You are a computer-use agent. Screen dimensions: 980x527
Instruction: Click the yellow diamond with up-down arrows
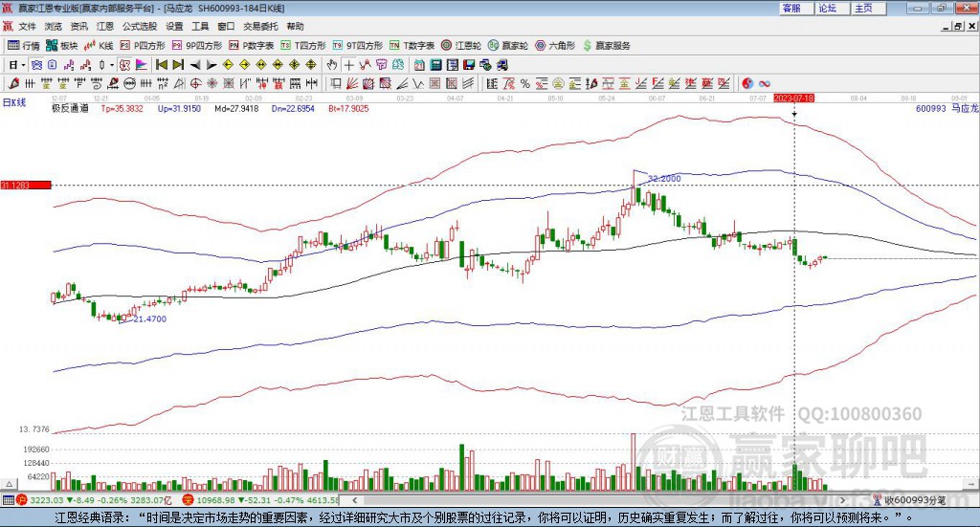click(x=311, y=65)
